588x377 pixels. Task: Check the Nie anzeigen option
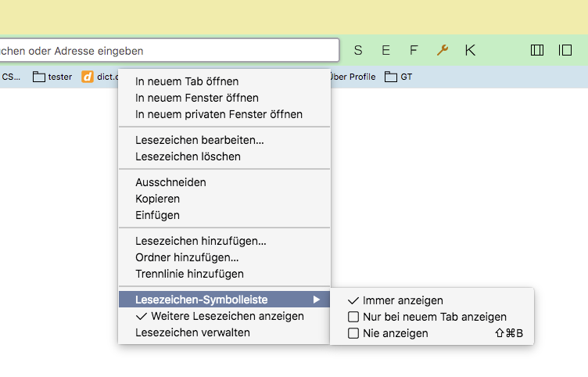pyautogui.click(x=395, y=333)
